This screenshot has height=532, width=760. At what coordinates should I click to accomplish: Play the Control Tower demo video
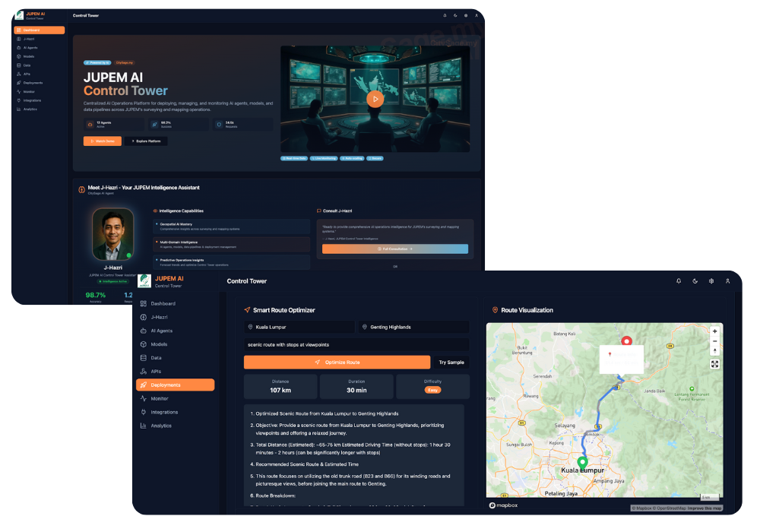375,98
